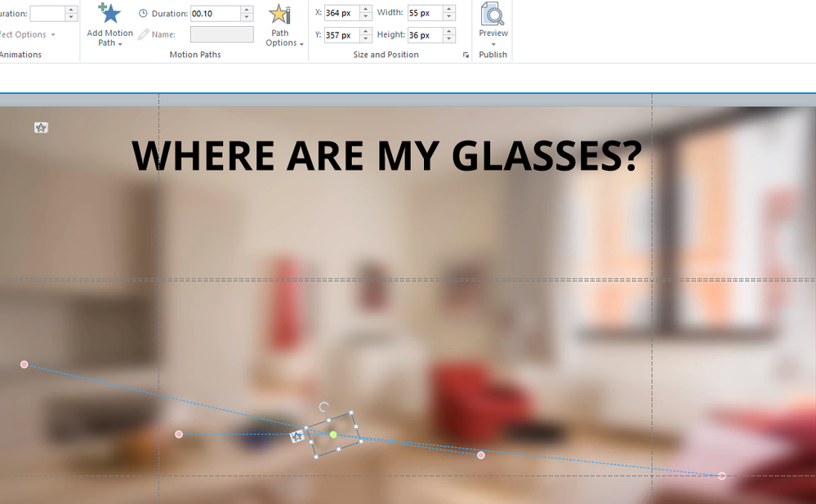Select the "WHERE ARE MY GLASSES?" title text
816x504 pixels.
tap(386, 156)
